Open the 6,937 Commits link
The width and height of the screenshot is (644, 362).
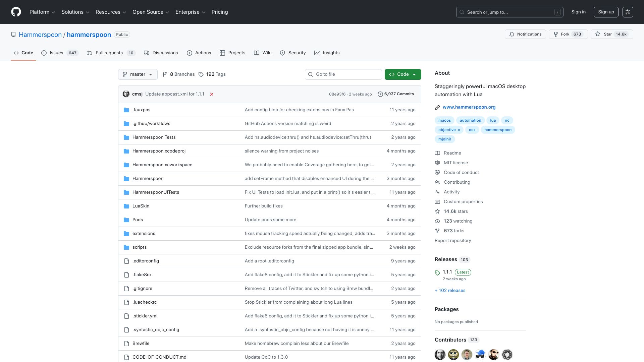tap(396, 94)
